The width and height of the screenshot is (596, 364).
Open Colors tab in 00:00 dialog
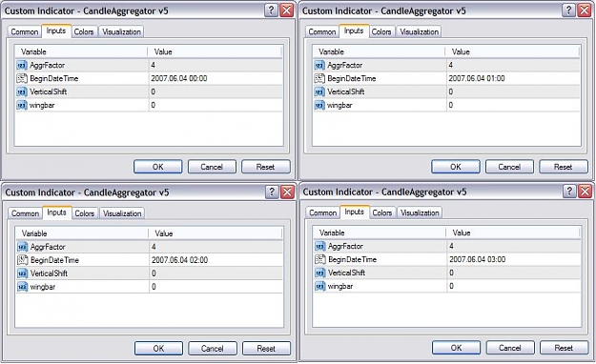click(x=84, y=31)
